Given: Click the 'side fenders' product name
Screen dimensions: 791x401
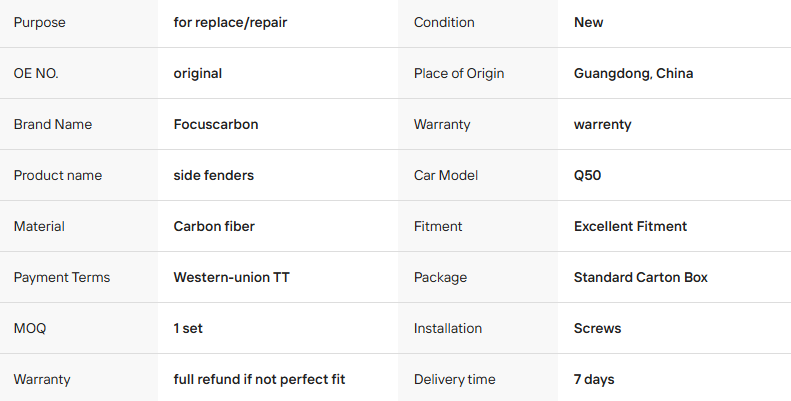Looking at the screenshot, I should [x=214, y=175].
